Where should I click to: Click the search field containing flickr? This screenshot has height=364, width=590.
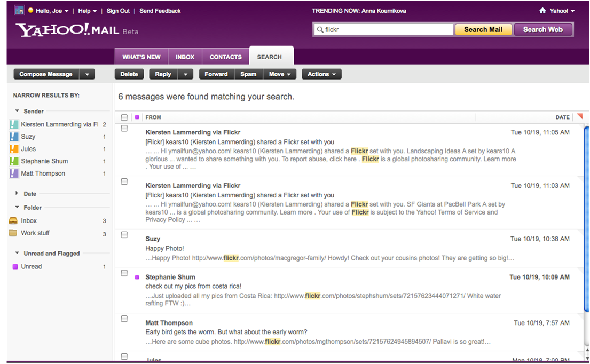tap(383, 29)
